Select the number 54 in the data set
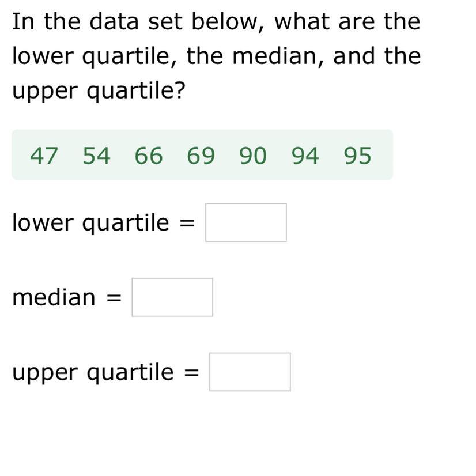The width and height of the screenshot is (476, 476). 97,156
